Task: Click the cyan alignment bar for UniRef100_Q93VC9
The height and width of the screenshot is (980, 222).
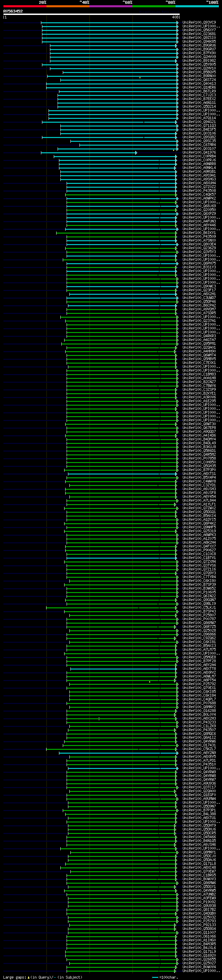Action: pos(110,23)
